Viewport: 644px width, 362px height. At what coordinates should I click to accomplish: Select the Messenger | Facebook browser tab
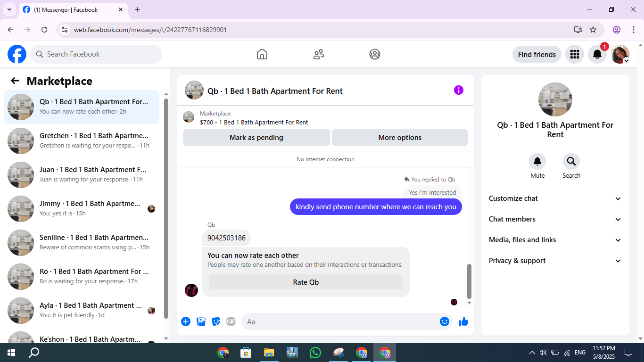73,9
